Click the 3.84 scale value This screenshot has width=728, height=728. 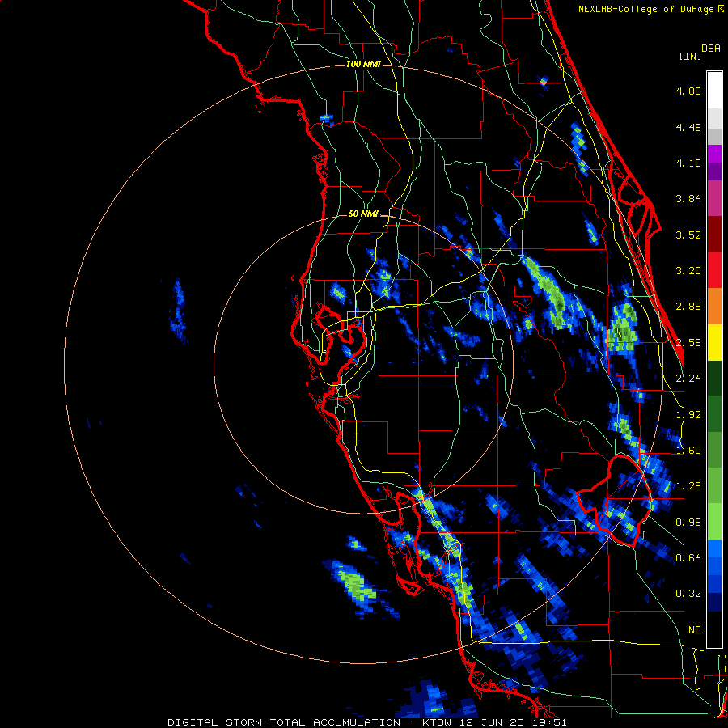688,199
